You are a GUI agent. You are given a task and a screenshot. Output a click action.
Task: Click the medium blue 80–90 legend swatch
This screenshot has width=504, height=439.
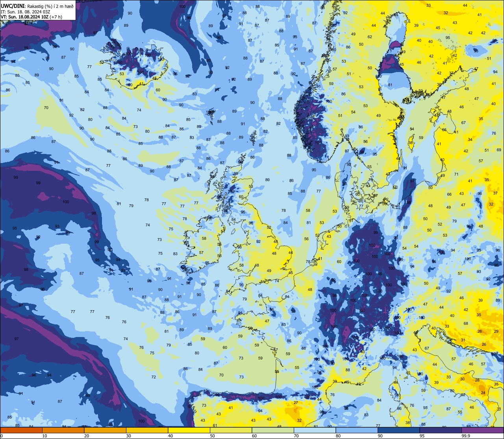click(357, 430)
